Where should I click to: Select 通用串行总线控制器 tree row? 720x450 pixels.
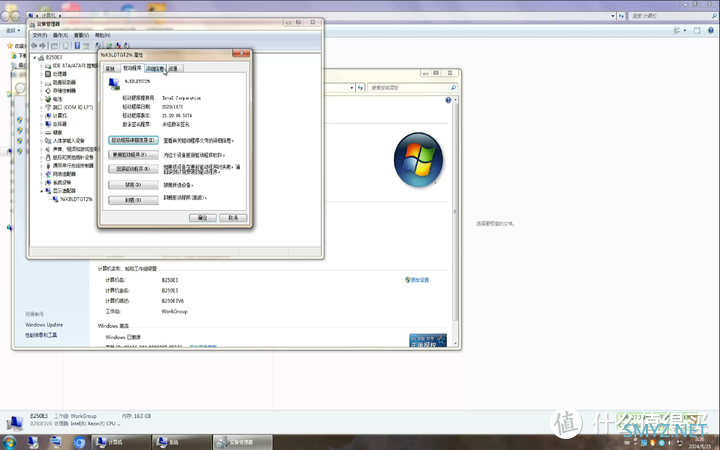[x=69, y=166]
